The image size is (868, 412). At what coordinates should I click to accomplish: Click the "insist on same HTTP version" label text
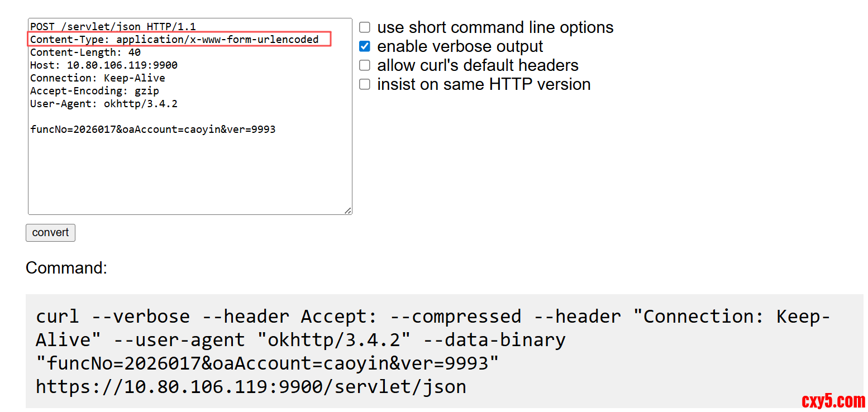coord(484,84)
